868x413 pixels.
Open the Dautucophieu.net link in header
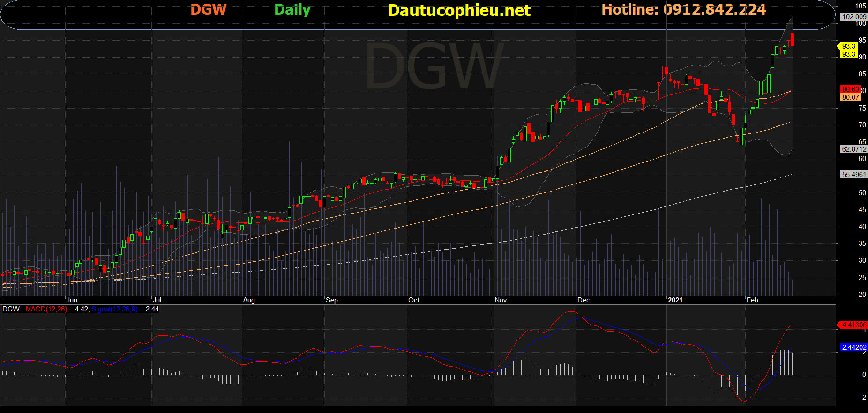tap(459, 10)
